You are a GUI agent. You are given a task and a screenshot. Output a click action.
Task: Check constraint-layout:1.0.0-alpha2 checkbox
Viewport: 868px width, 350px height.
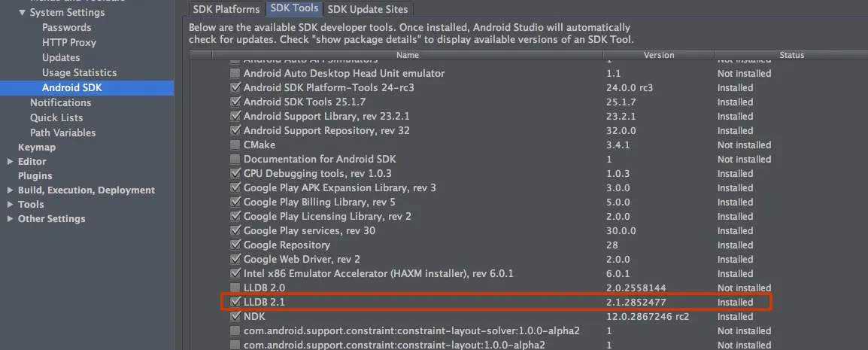pyautogui.click(x=235, y=345)
